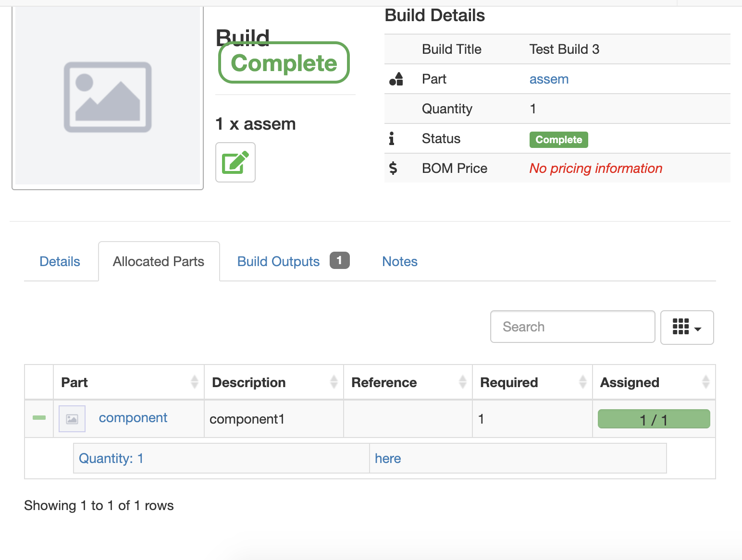742x560 pixels.
Task: Open the Notes tab
Action: (x=399, y=261)
